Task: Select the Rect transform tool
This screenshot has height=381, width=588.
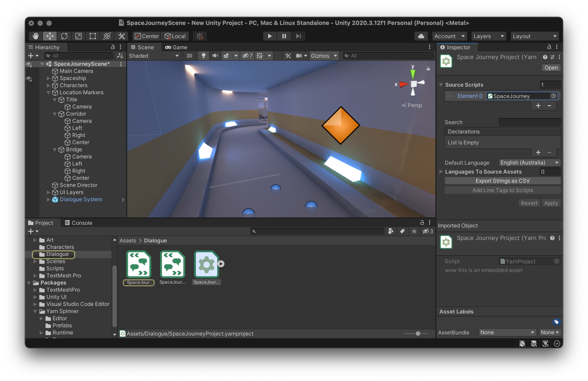Action: point(92,36)
